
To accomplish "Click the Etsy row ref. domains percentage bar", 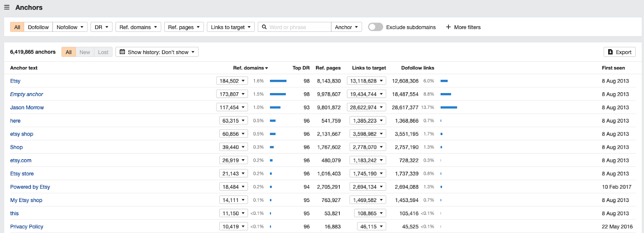I will (x=278, y=81).
